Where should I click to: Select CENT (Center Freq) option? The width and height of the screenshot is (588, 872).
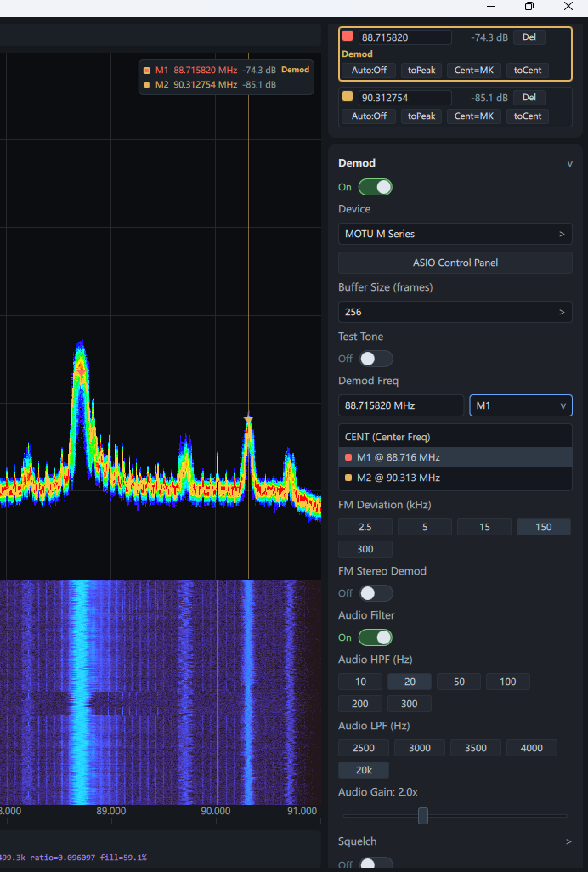tap(455, 437)
